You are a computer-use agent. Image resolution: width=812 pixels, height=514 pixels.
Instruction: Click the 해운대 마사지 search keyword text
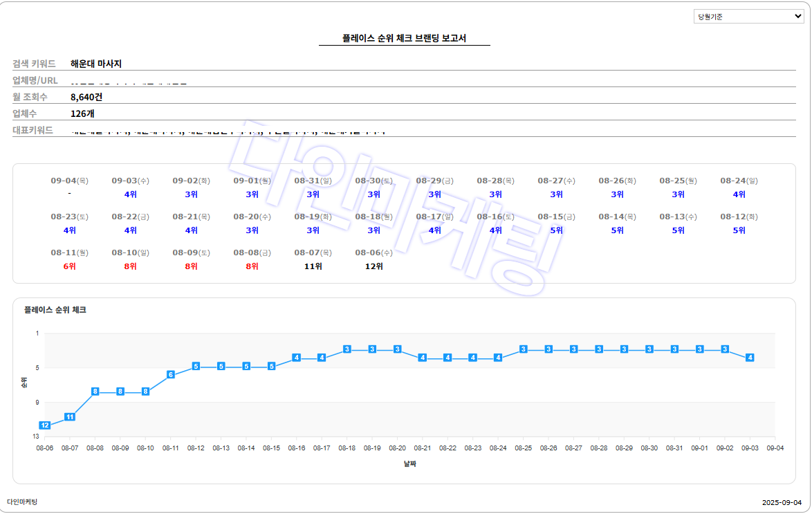[x=96, y=64]
